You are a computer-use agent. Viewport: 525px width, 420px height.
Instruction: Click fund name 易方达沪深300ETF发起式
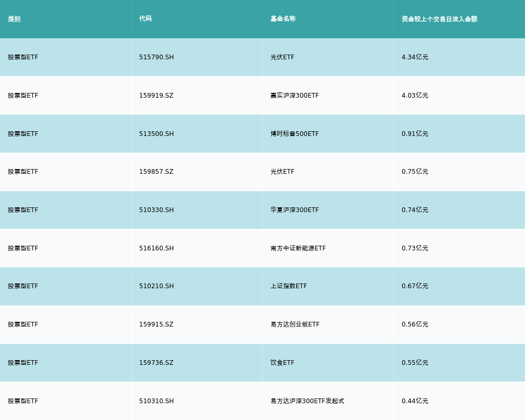(x=307, y=401)
